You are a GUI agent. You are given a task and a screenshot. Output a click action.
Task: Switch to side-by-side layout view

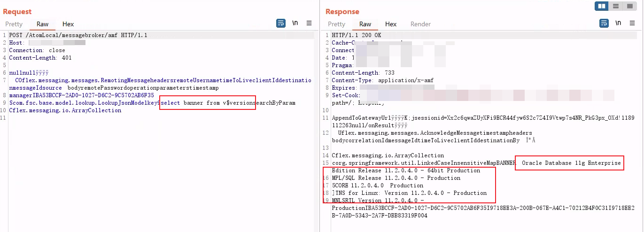601,6
